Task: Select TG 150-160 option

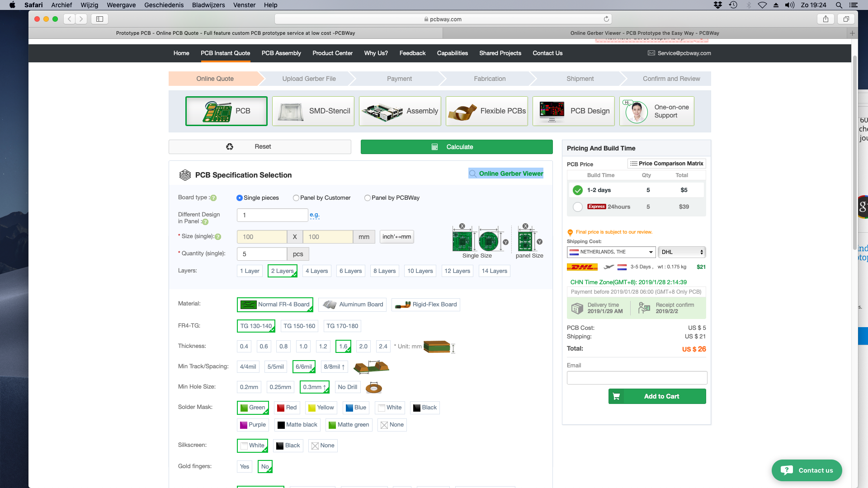Action: click(299, 326)
